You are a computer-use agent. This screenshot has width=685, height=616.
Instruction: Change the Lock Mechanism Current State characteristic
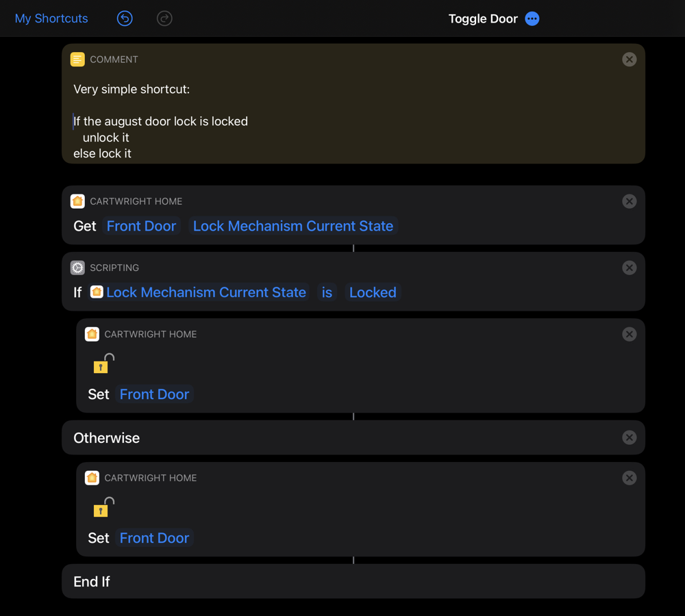coord(292,226)
